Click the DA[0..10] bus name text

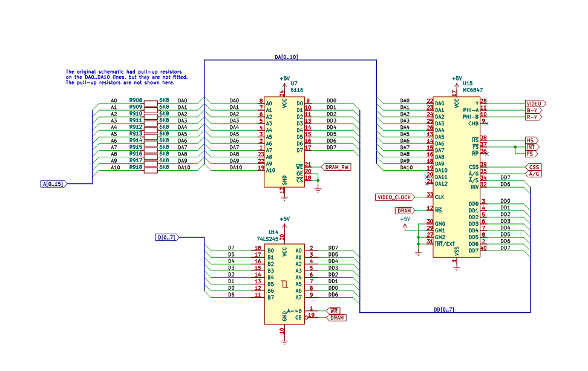286,57
